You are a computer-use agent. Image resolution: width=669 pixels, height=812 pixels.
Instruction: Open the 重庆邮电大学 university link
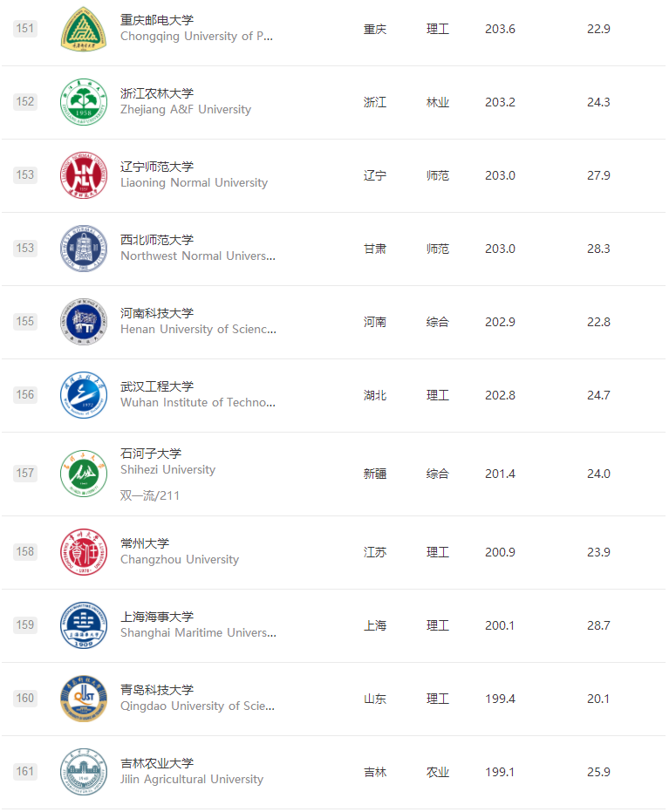[x=157, y=20]
